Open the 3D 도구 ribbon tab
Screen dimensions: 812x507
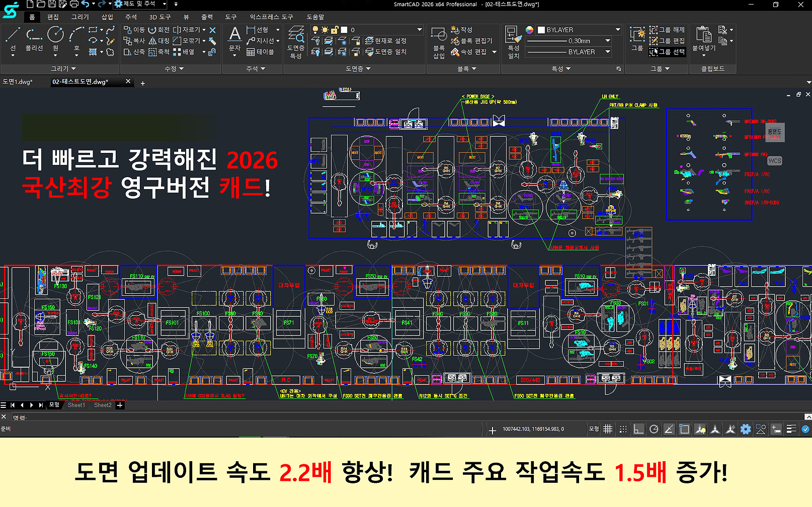pos(160,17)
